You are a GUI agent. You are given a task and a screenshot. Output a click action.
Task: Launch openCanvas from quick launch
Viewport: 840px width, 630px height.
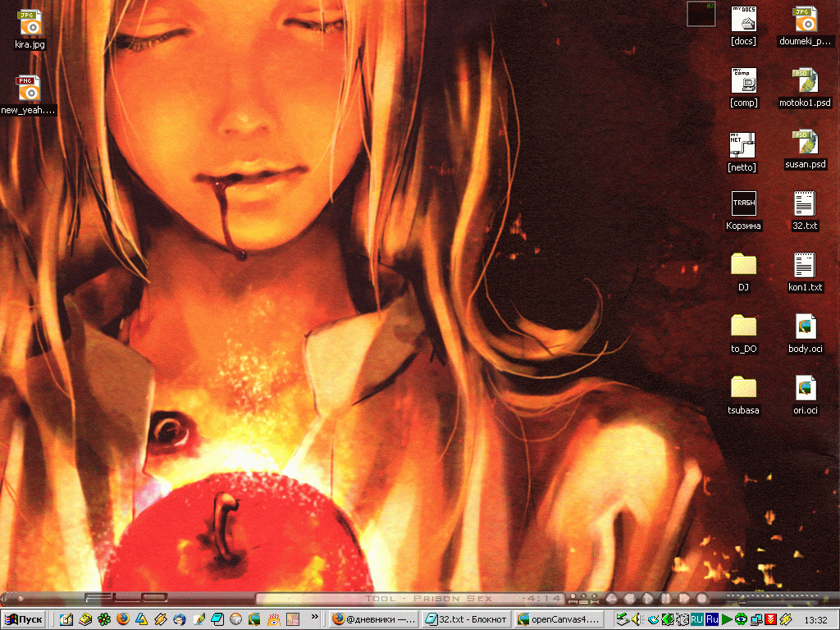coord(254,620)
